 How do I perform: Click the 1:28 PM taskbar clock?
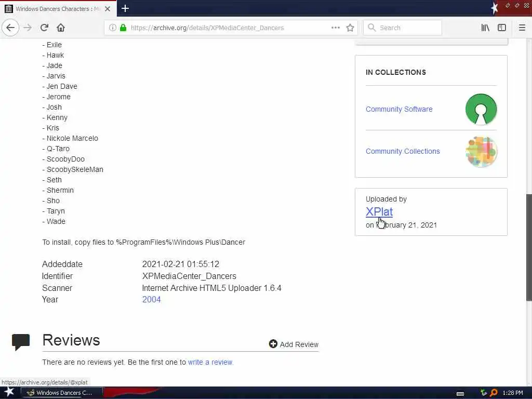pos(513,393)
